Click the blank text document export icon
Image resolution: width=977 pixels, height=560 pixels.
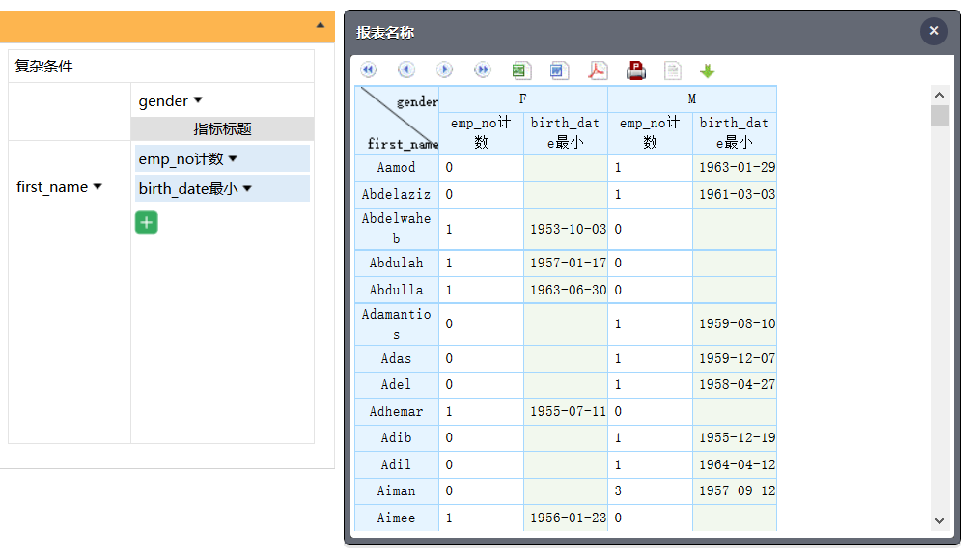672,70
